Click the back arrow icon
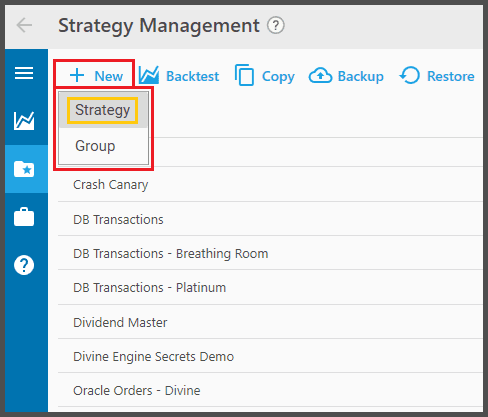The height and width of the screenshot is (417, 488). pos(24,25)
